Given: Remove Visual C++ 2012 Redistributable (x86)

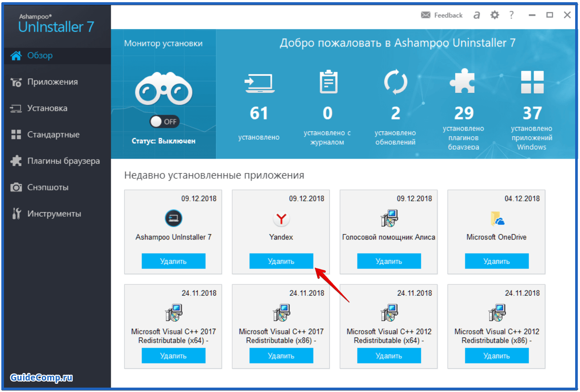Looking at the screenshot, I should coord(496,356).
